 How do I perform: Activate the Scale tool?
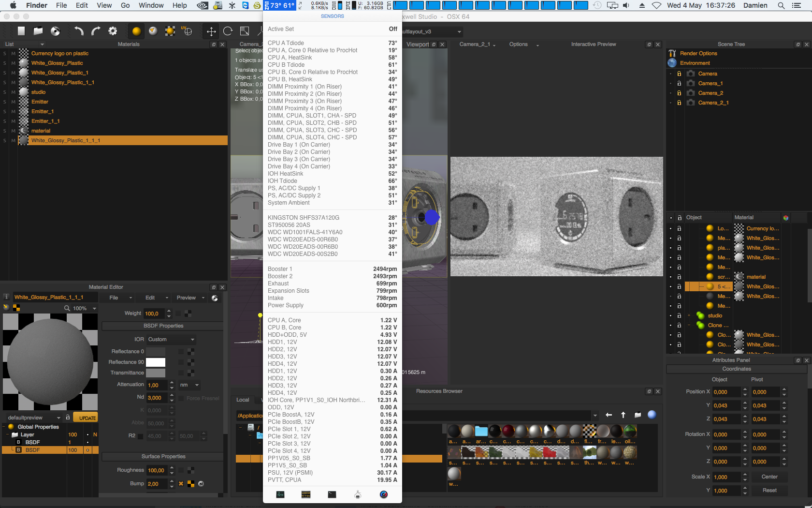coord(245,31)
